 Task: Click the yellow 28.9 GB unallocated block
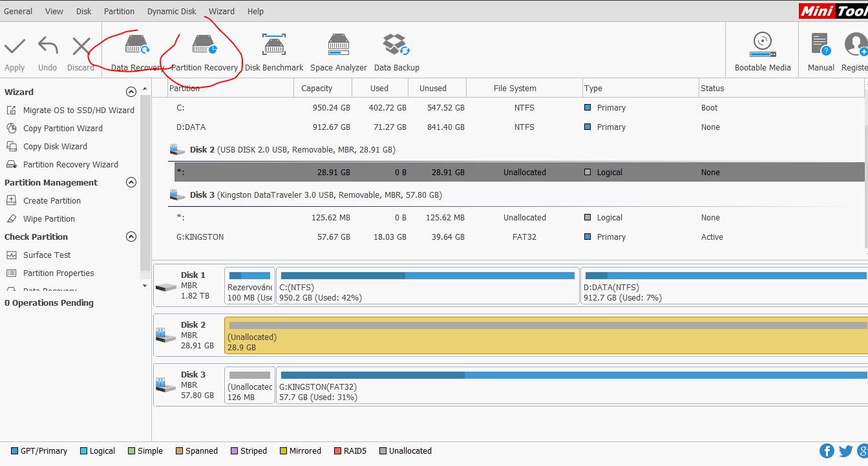point(546,335)
